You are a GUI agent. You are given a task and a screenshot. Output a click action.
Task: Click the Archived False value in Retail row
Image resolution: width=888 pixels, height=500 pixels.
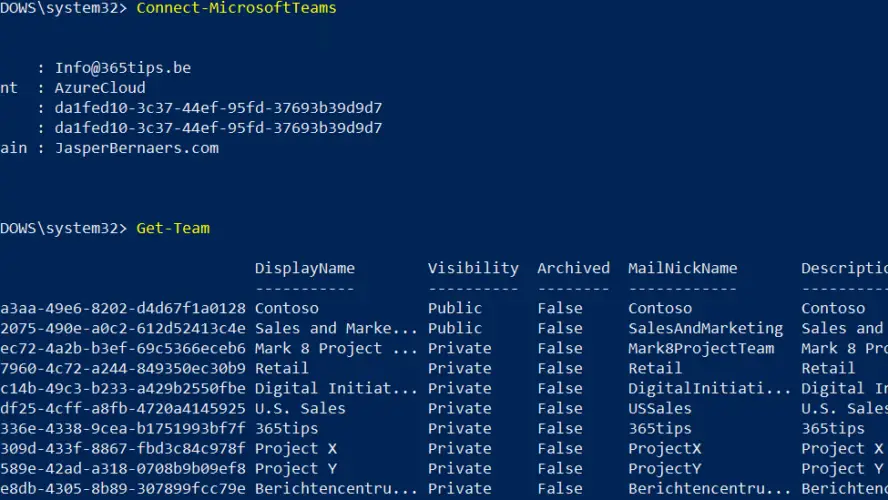pyautogui.click(x=560, y=368)
